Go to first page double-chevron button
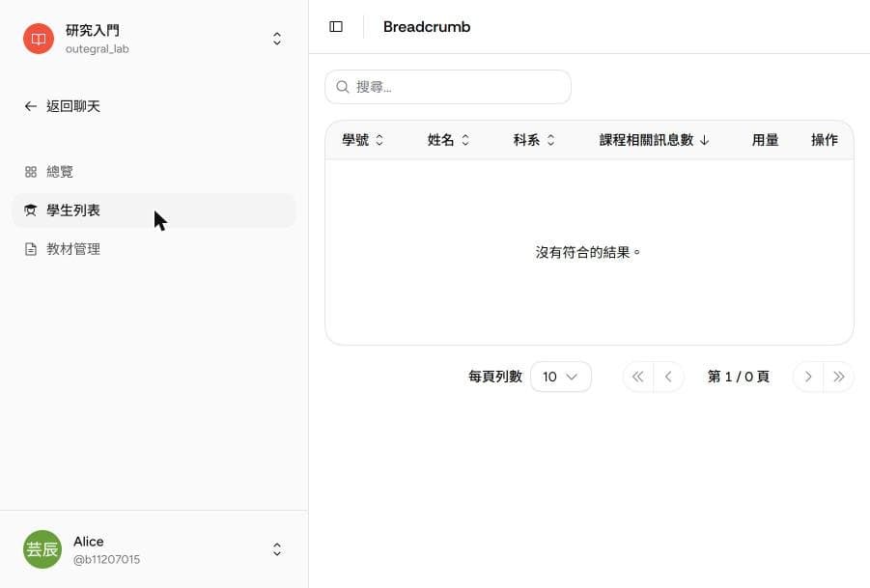The height and width of the screenshot is (588, 870). click(x=638, y=377)
